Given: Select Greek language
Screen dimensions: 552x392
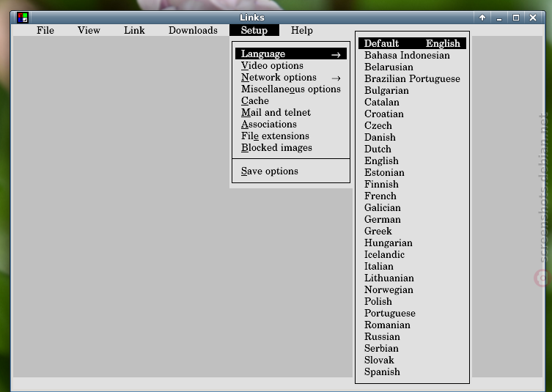Looking at the screenshot, I should pos(412,232).
